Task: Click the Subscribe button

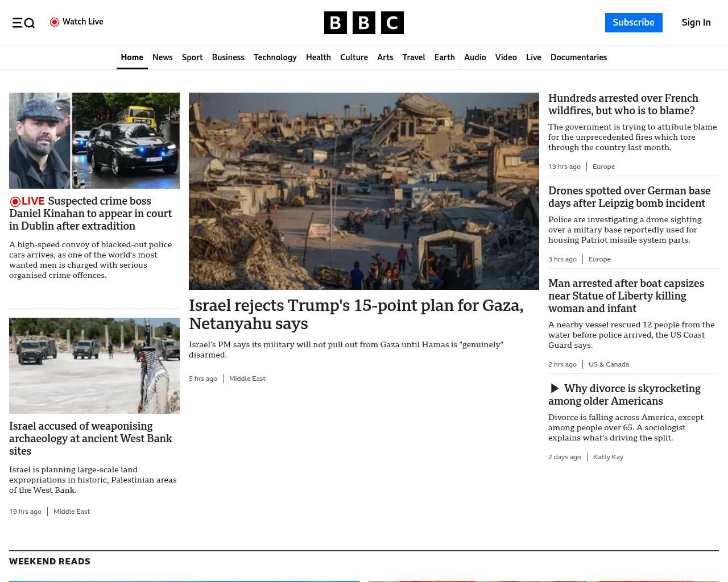Action: point(634,23)
